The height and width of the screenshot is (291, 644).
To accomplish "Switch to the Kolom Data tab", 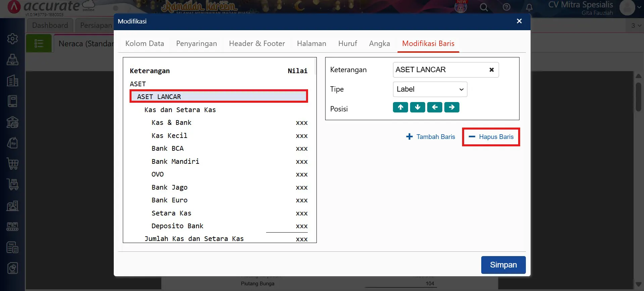I will point(145,44).
